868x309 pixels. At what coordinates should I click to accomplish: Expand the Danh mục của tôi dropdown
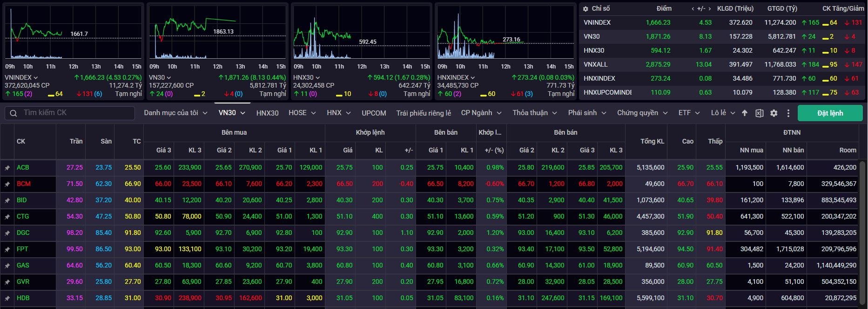click(x=175, y=113)
